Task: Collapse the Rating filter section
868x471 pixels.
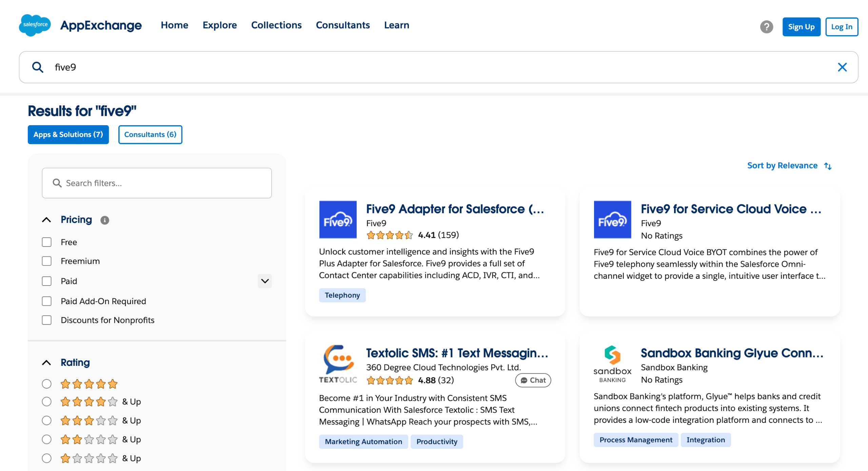Action: [x=46, y=362]
